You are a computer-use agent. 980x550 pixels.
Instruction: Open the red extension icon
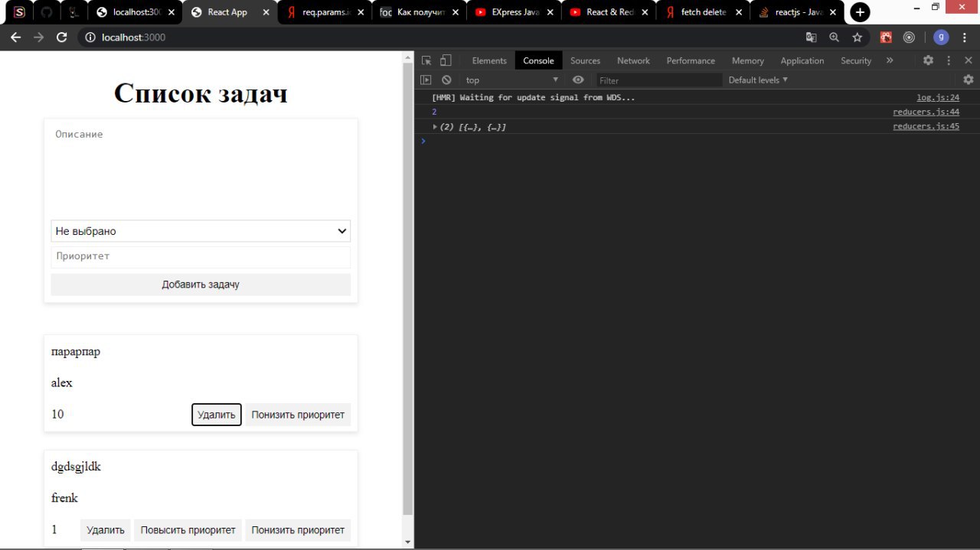(x=886, y=37)
